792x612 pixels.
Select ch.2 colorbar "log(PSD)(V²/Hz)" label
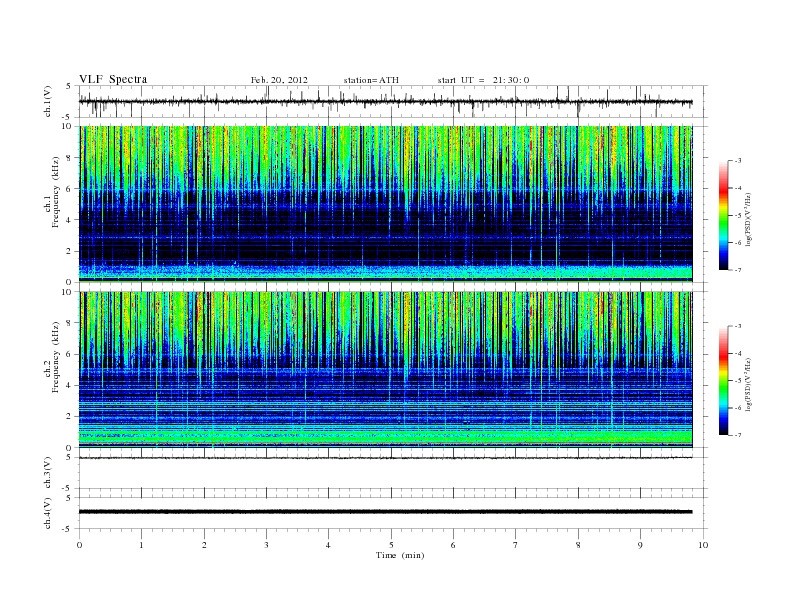pyautogui.click(x=748, y=383)
